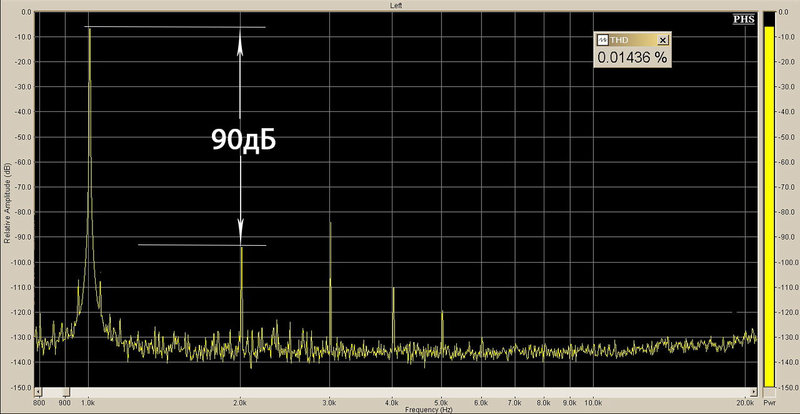Click the 0.01436 % THD value
The height and width of the screenshot is (414, 800).
(x=632, y=58)
